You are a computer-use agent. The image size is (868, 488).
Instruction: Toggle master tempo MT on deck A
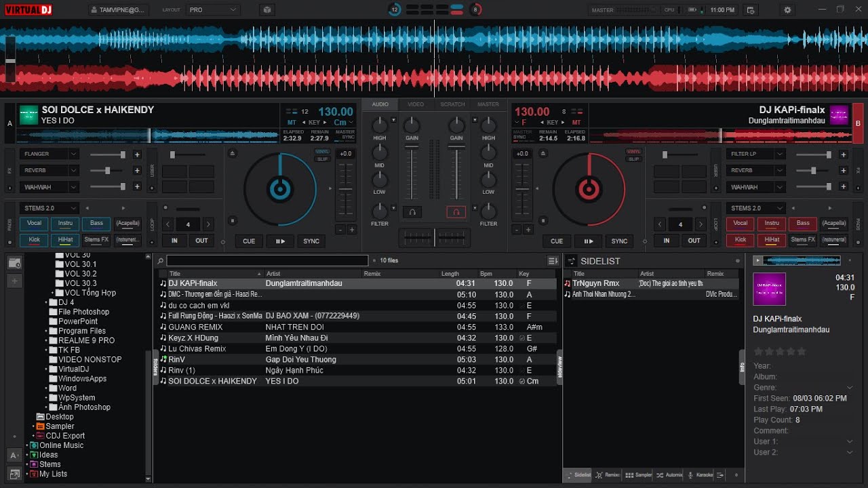(292, 123)
